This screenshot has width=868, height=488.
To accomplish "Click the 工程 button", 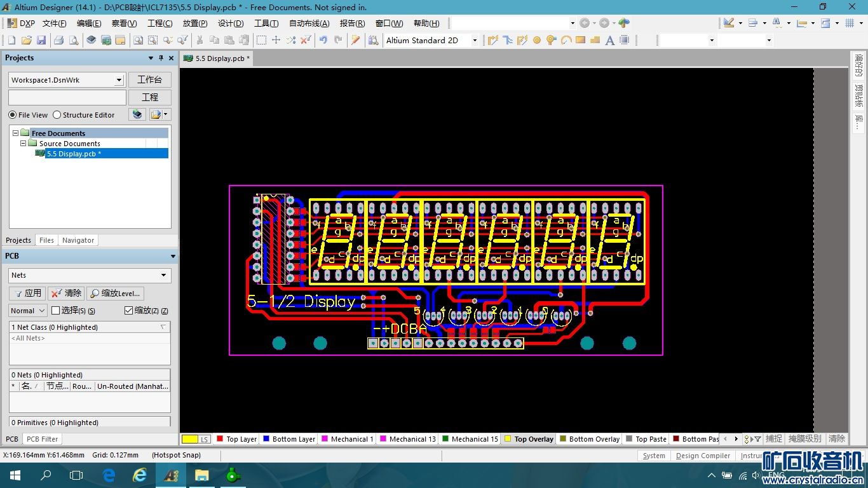I will pyautogui.click(x=150, y=98).
